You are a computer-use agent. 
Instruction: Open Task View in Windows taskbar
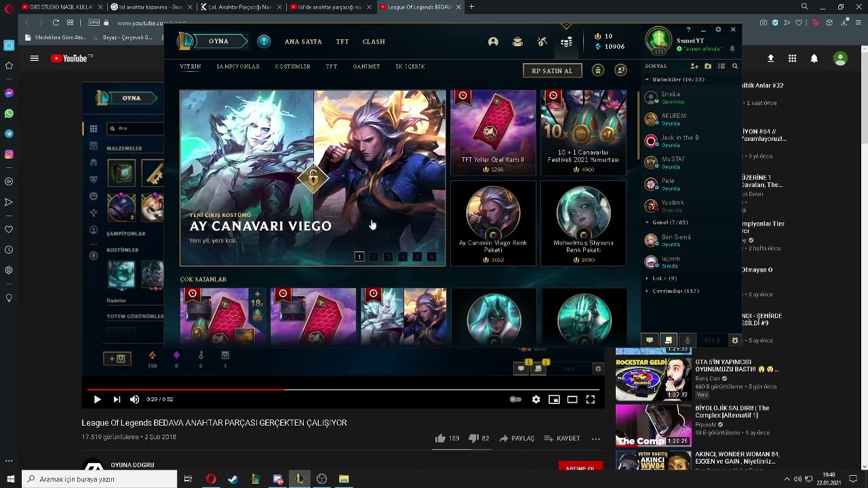pyautogui.click(x=189, y=479)
